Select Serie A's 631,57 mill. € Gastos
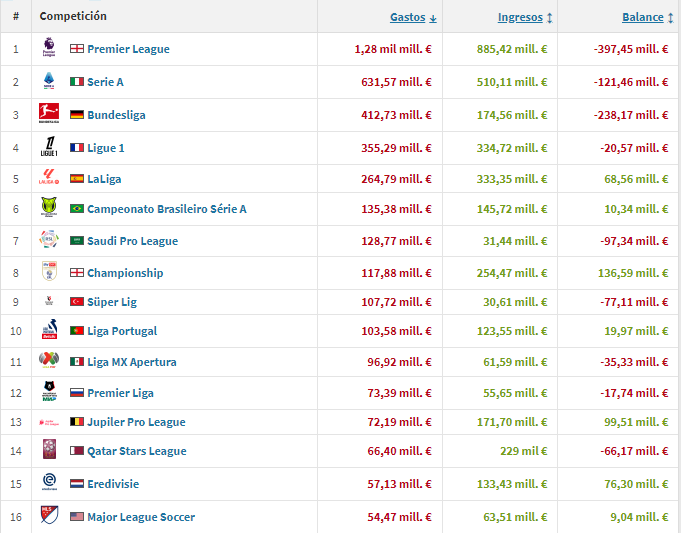681x533 pixels. pos(397,82)
